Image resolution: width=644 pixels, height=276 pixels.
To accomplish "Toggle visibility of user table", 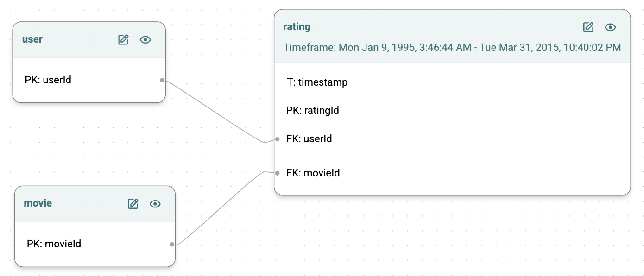I will (x=145, y=40).
